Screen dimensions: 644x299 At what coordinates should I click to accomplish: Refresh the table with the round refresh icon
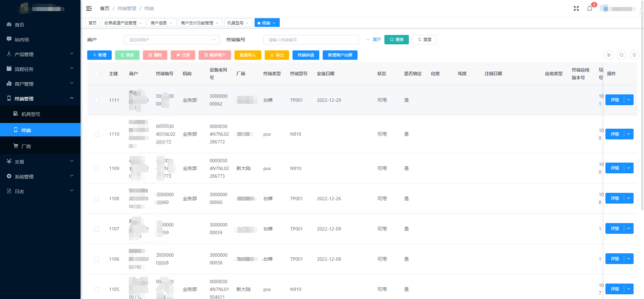point(634,55)
